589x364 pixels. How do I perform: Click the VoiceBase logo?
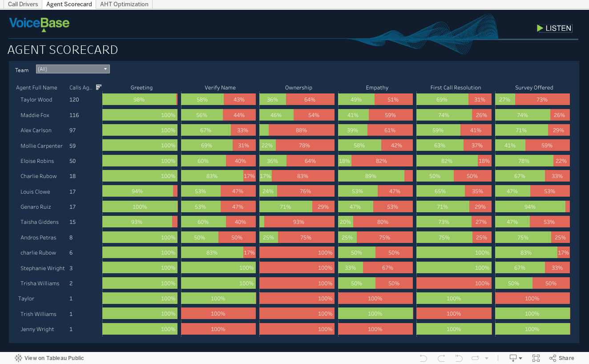[x=40, y=24]
